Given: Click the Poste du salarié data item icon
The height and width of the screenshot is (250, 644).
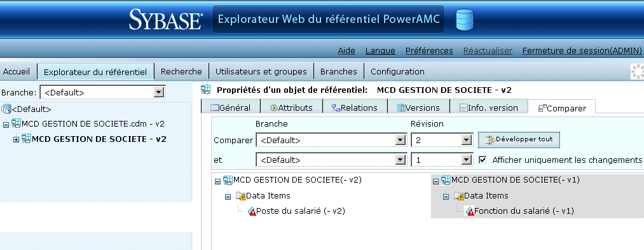Looking at the screenshot, I should 252,211.
